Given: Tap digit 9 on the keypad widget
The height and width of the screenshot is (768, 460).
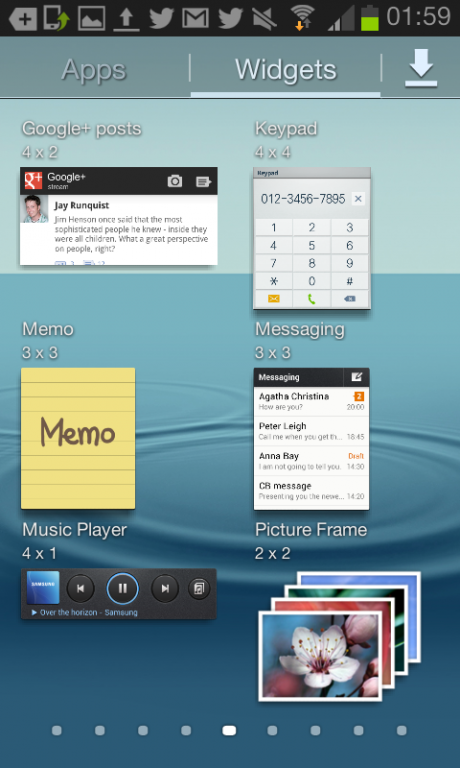Looking at the screenshot, I should (350, 263).
